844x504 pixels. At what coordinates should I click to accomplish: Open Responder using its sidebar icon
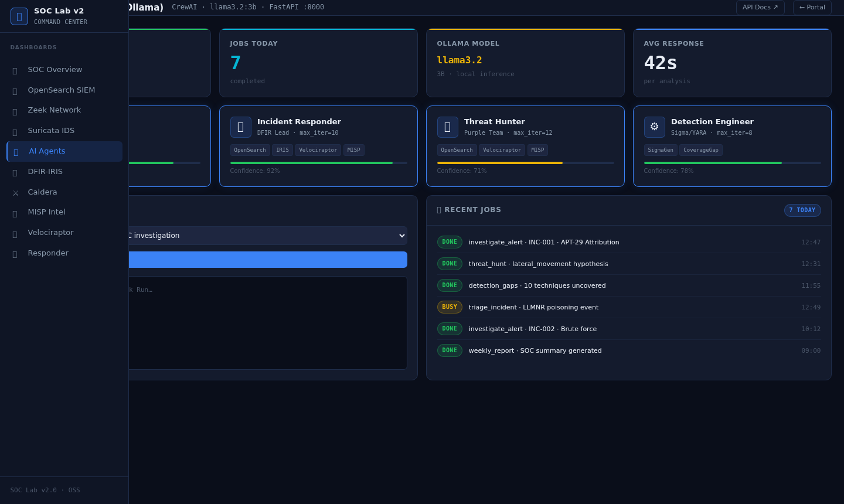click(x=15, y=253)
